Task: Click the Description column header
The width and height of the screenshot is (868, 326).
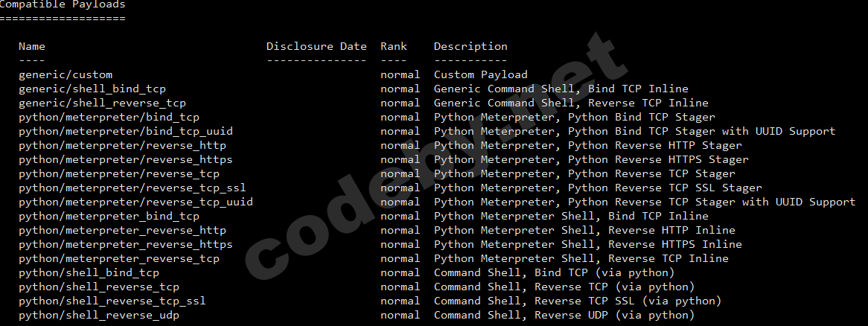Action: coord(470,46)
